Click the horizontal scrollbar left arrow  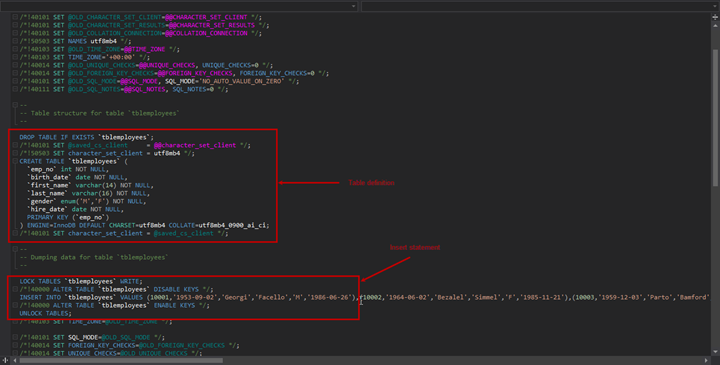15,360
